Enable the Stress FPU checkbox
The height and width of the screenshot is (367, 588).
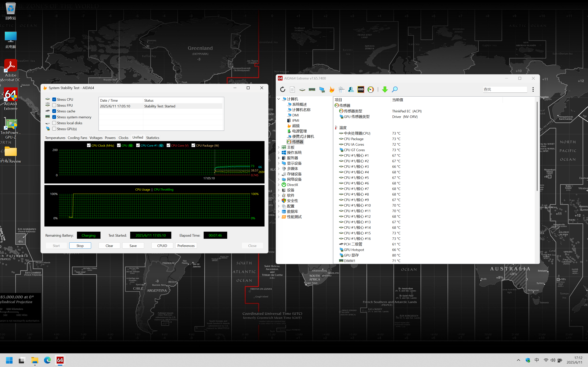coord(54,105)
